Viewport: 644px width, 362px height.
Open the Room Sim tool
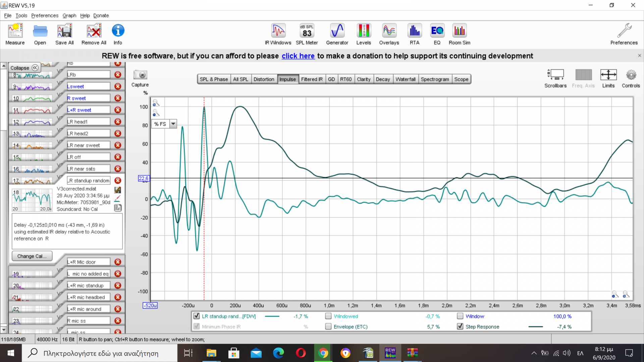459,34
